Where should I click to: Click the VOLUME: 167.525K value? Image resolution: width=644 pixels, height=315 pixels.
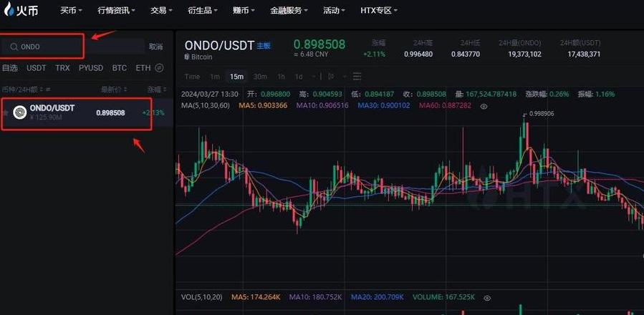[444, 297]
